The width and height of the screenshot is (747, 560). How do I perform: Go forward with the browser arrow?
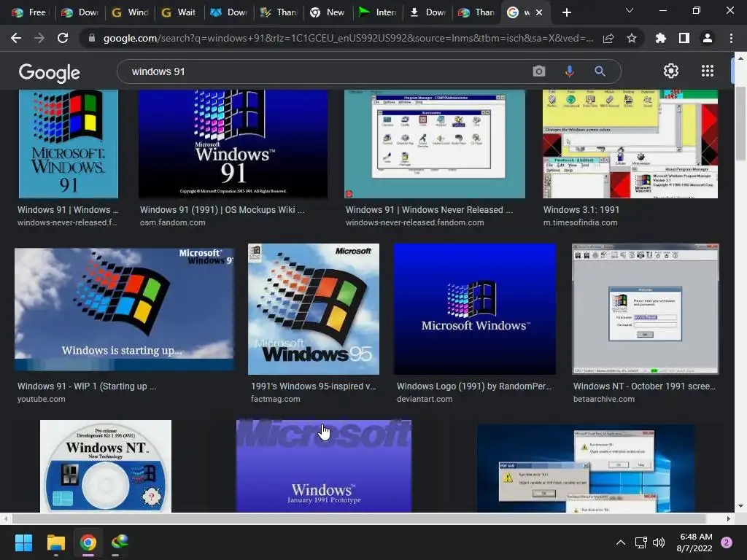click(39, 38)
